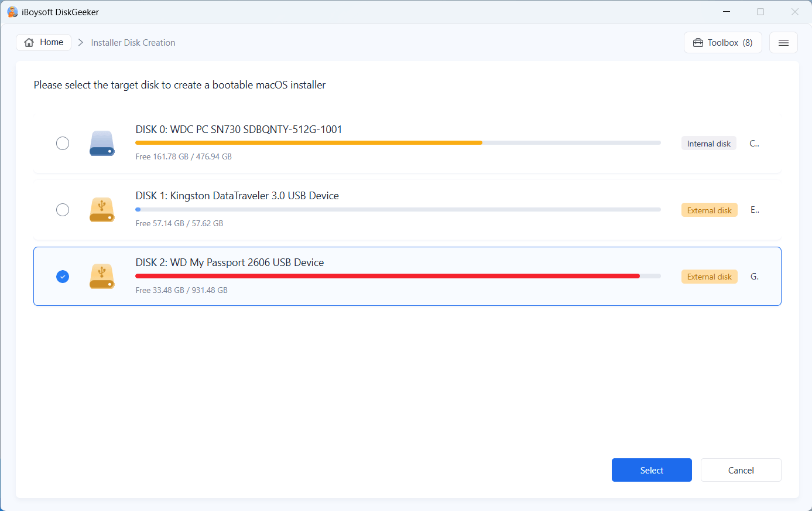Screen dimensions: 812x511
Task: Select the DISK 1 Kingston DataTraveler radio button
Action: tap(63, 210)
